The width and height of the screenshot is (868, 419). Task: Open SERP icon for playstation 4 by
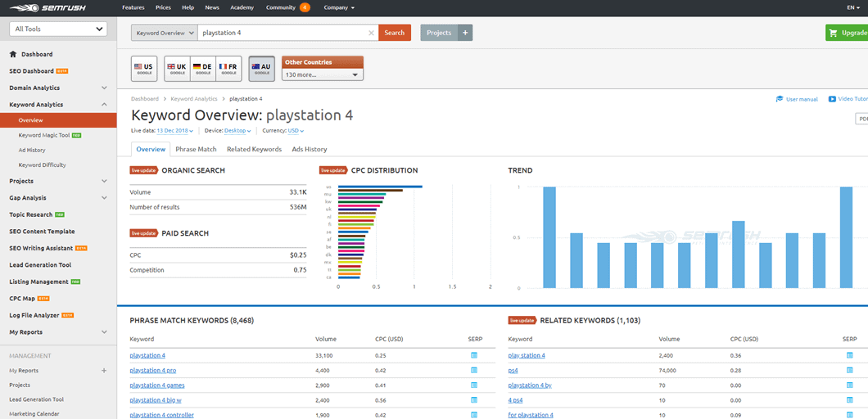coord(850,385)
